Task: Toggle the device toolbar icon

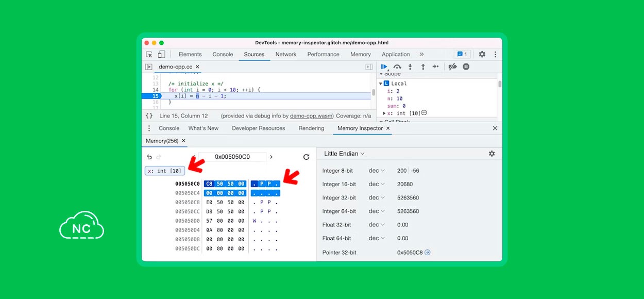Action: [x=161, y=54]
